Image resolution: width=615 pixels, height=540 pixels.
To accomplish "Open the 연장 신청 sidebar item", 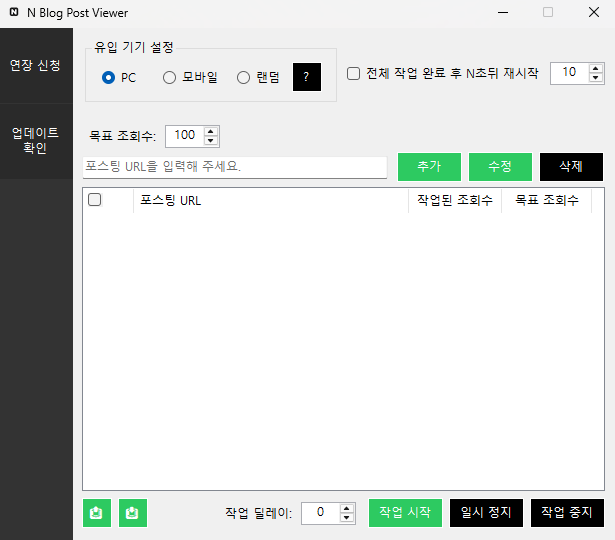I will click(36, 65).
